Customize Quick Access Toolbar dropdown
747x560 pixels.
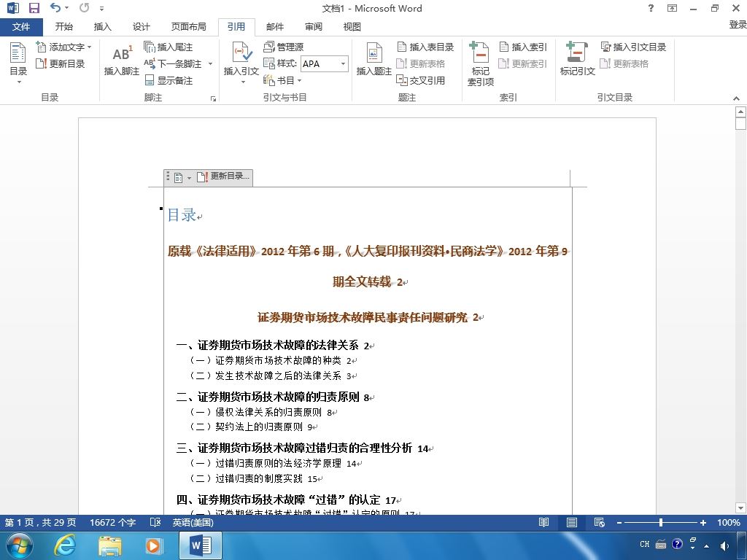click(x=101, y=9)
